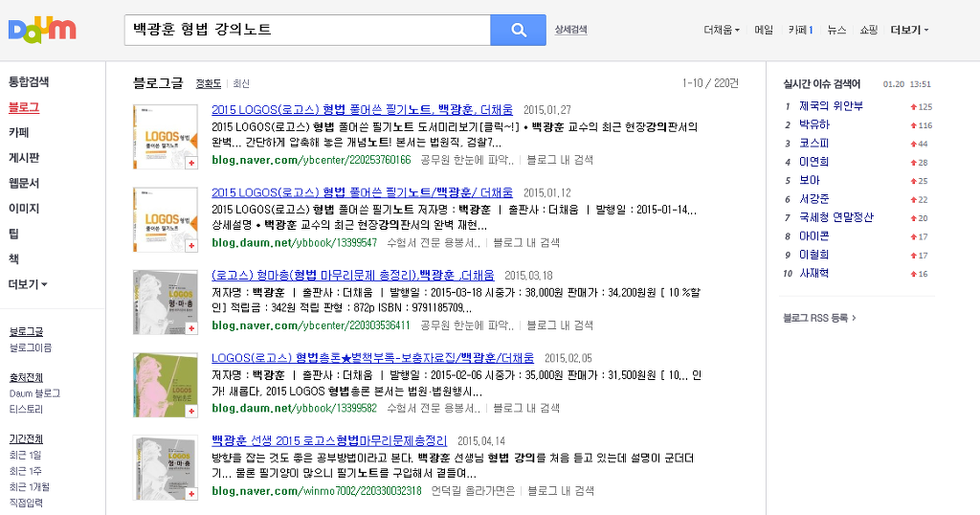Select 책 tab in left sidebar

point(13,258)
